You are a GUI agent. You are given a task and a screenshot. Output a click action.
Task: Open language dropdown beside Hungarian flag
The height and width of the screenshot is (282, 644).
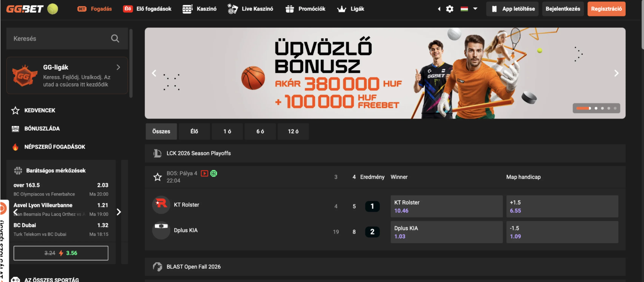point(475,9)
